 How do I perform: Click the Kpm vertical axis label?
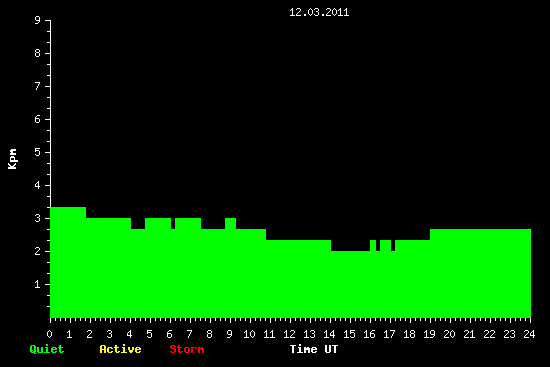tap(12, 159)
